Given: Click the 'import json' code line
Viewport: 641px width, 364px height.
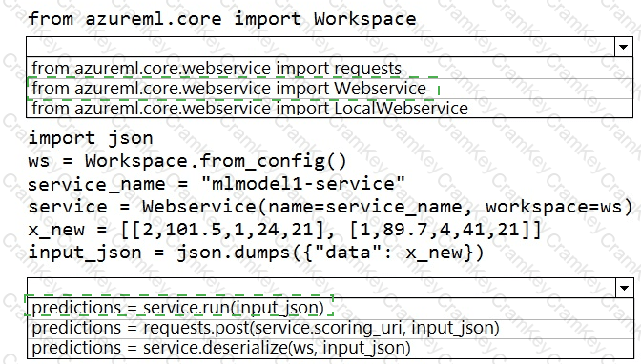Looking at the screenshot, I should tap(91, 138).
